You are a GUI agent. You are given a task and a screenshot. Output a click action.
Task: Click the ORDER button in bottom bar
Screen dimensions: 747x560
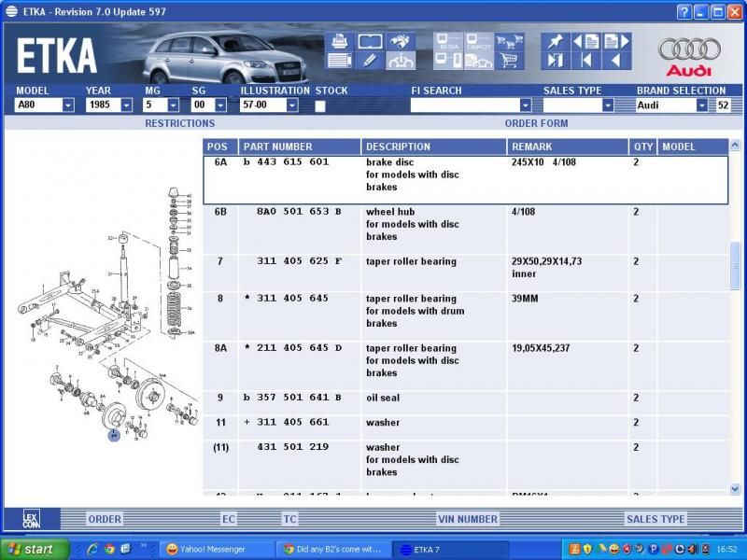(x=105, y=519)
